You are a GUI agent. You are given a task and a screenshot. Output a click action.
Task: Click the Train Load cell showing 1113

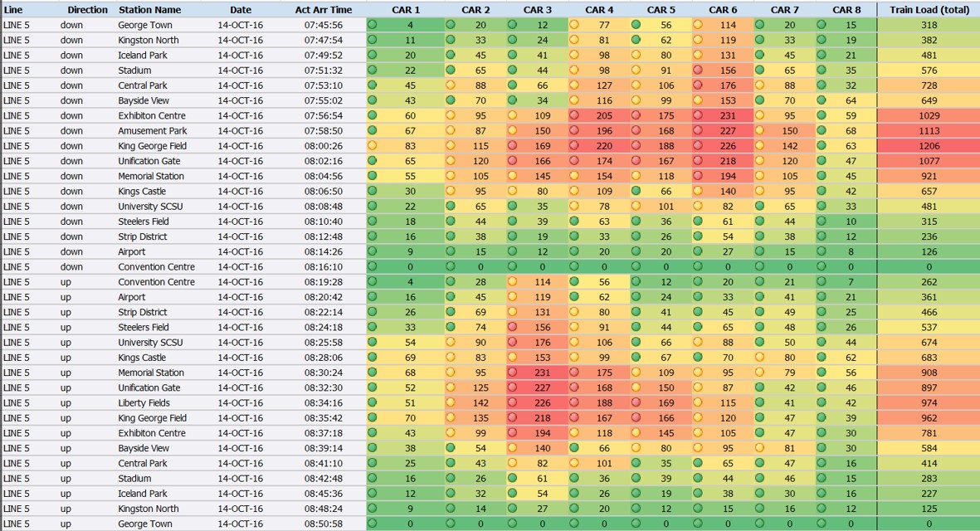[x=929, y=131]
